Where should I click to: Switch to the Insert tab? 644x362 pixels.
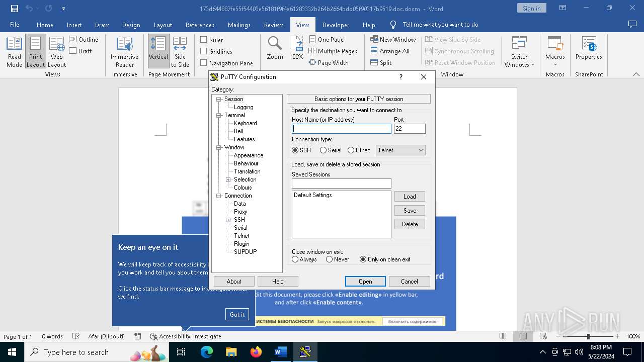pos(74,25)
